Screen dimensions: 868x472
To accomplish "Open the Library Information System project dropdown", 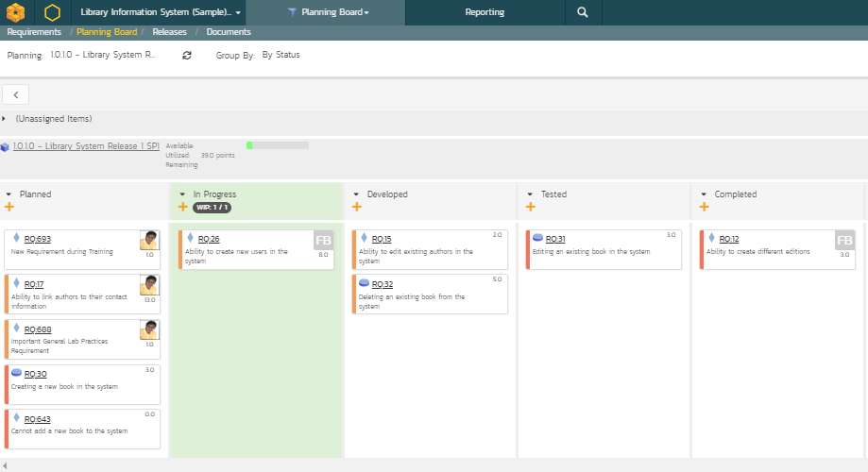I will tap(160, 12).
